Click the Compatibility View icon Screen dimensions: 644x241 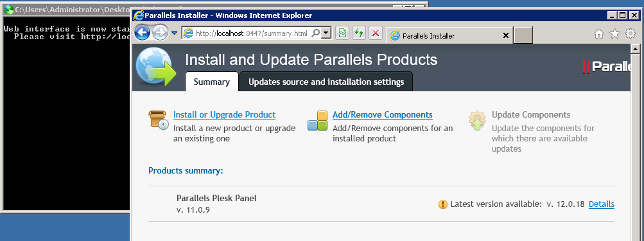(x=342, y=33)
